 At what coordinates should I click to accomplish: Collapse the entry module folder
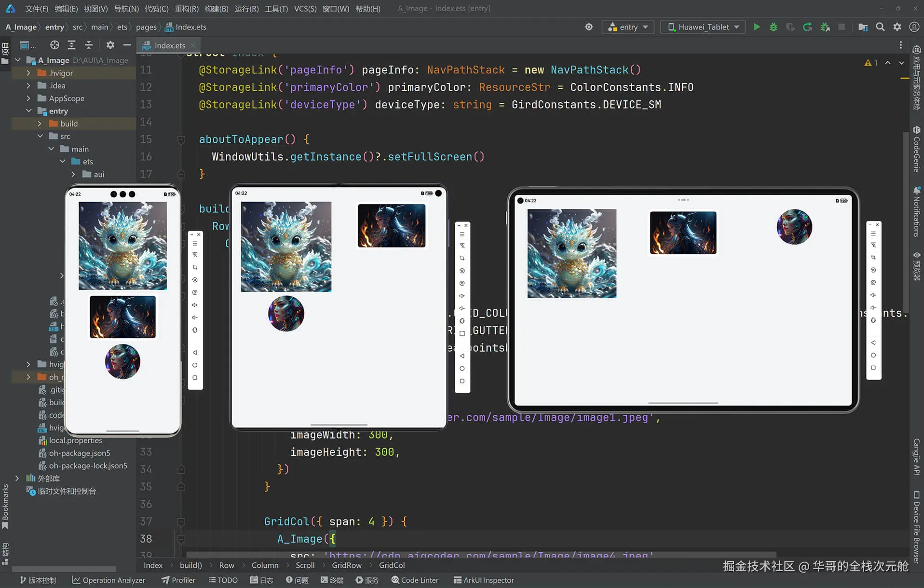[x=28, y=111]
